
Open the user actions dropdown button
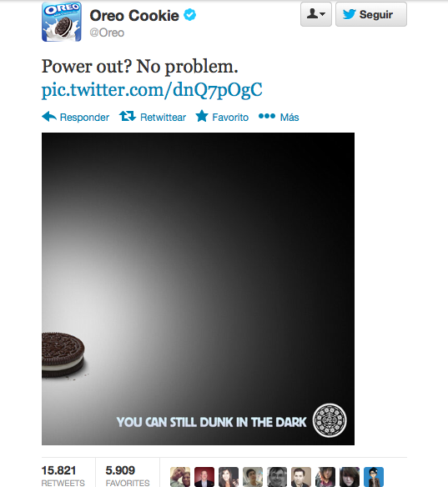(316, 14)
